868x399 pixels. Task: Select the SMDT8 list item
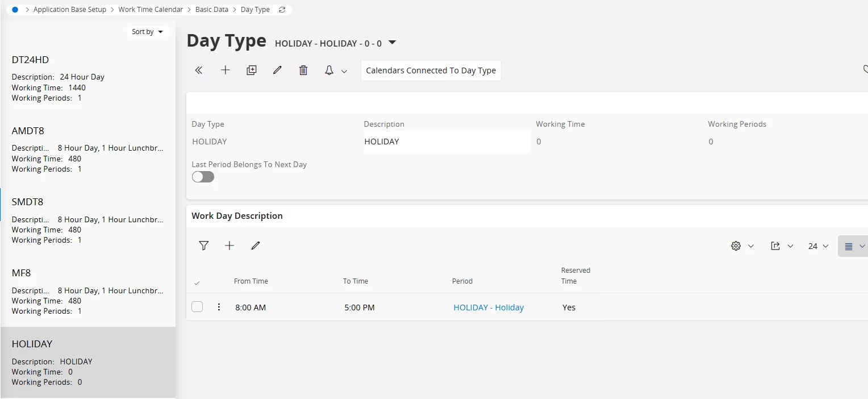coord(88,220)
